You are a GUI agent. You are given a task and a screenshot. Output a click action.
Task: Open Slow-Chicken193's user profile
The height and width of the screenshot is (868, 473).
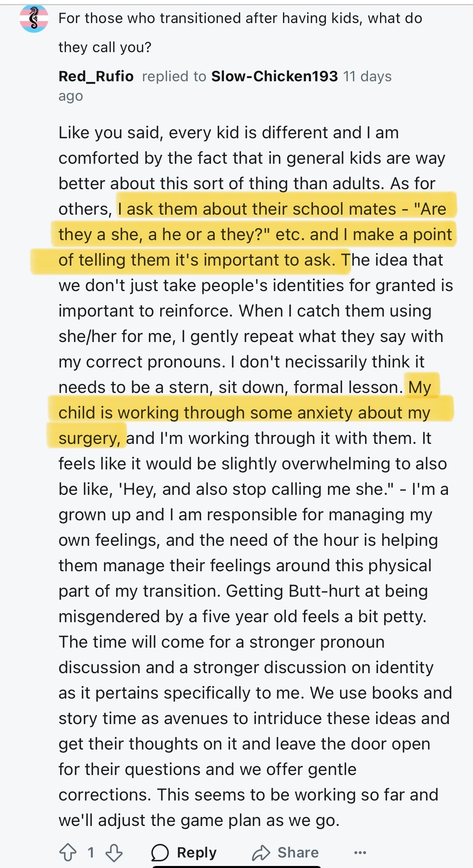[x=275, y=76]
